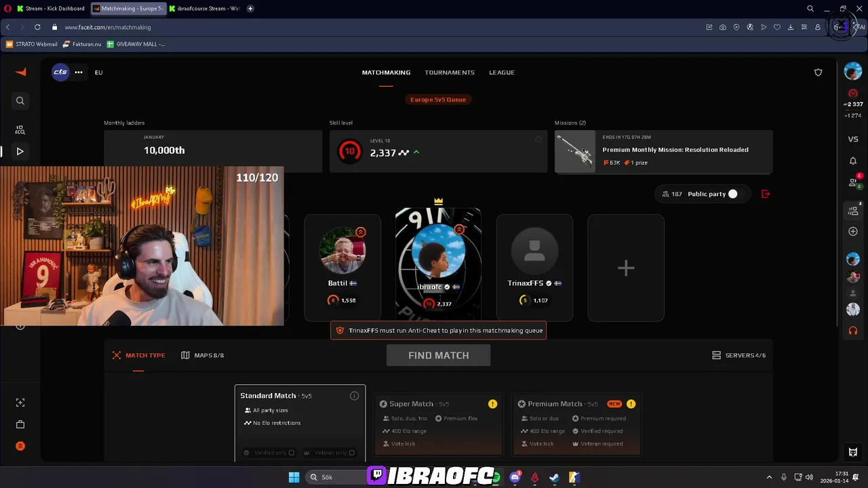
Task: Open the SERVERS 4/6 selector
Action: [738, 355]
